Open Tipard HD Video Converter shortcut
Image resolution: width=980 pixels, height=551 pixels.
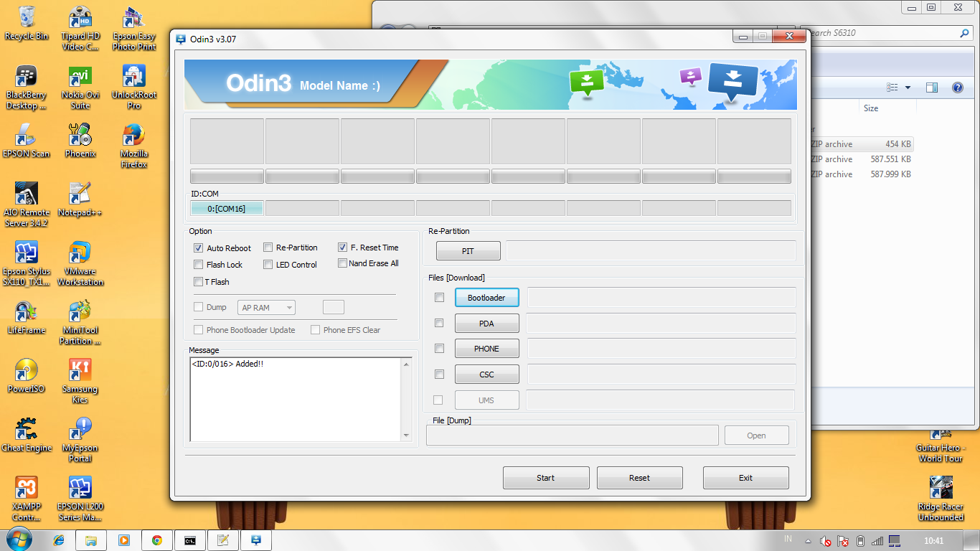tap(80, 29)
